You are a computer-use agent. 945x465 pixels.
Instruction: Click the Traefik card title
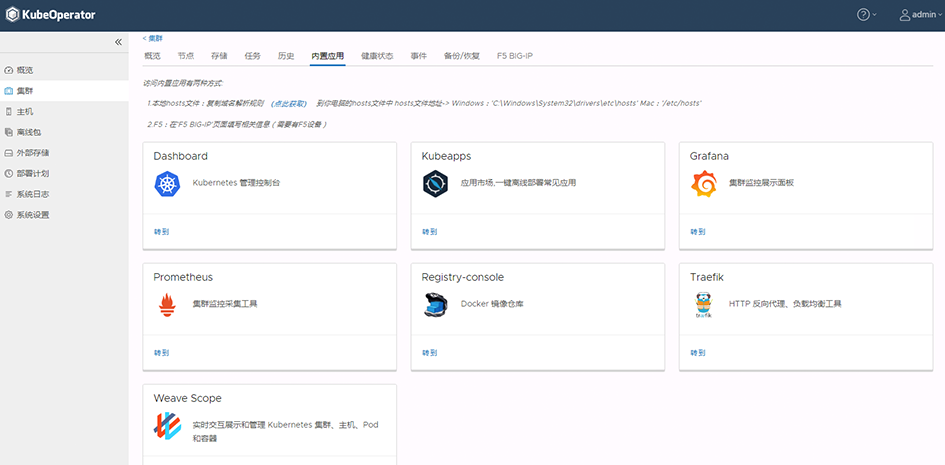click(x=706, y=277)
